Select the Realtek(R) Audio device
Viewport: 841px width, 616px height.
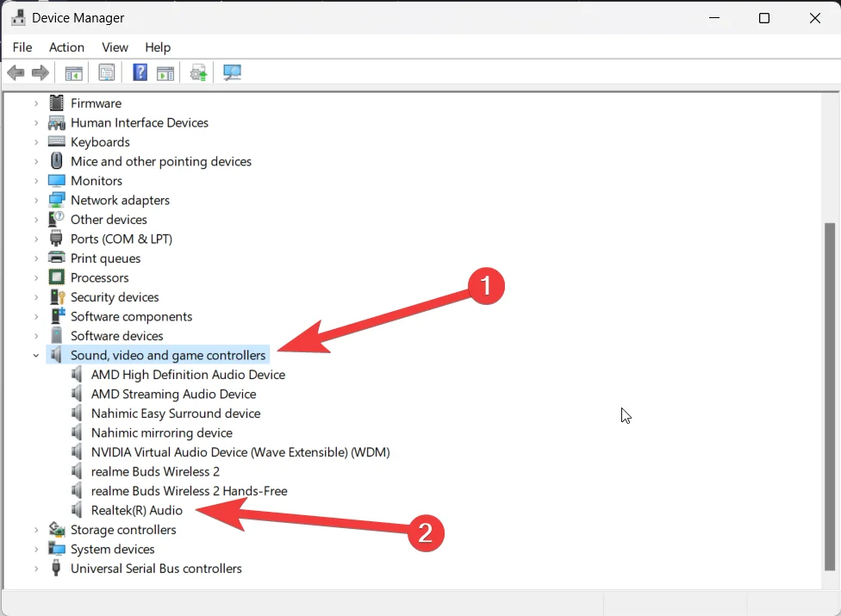tap(136, 510)
